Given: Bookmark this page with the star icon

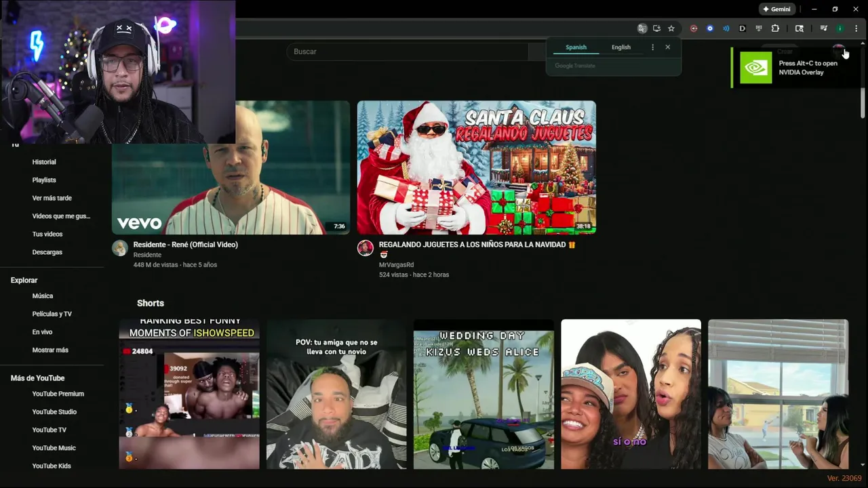Looking at the screenshot, I should click(671, 28).
